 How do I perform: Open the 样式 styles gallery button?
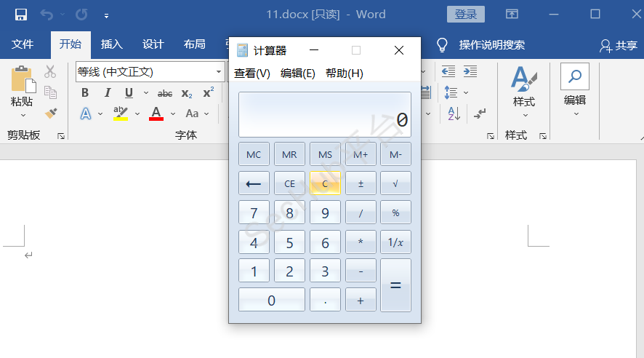coord(524,90)
